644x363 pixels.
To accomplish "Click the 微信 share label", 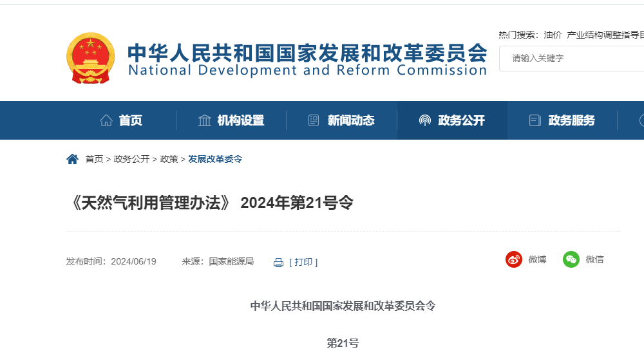I will coord(594,259).
